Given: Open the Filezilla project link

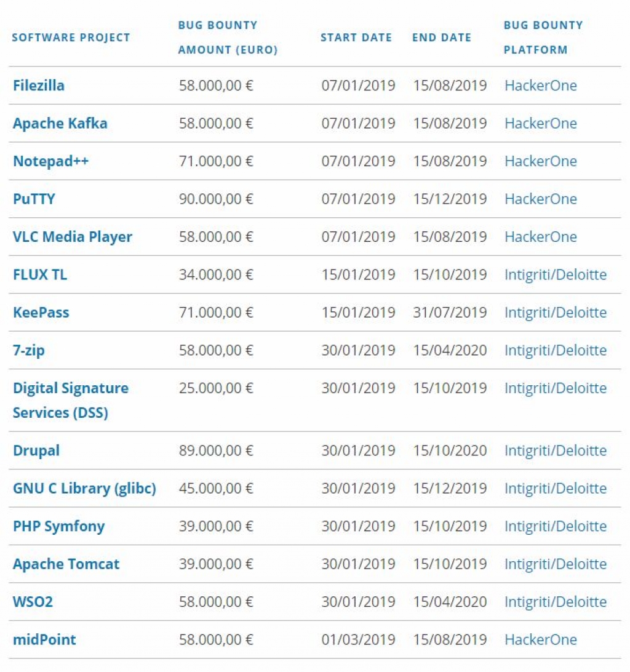Looking at the screenshot, I should pos(39,86).
